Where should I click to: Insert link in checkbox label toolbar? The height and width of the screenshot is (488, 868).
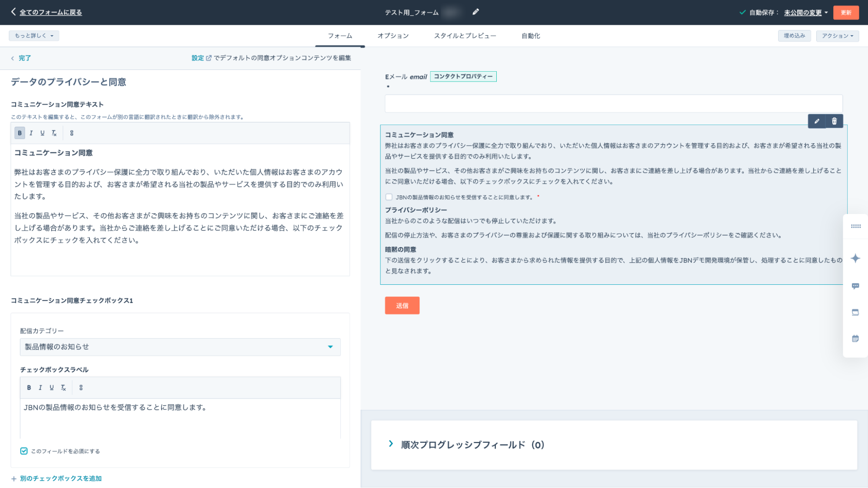click(81, 387)
